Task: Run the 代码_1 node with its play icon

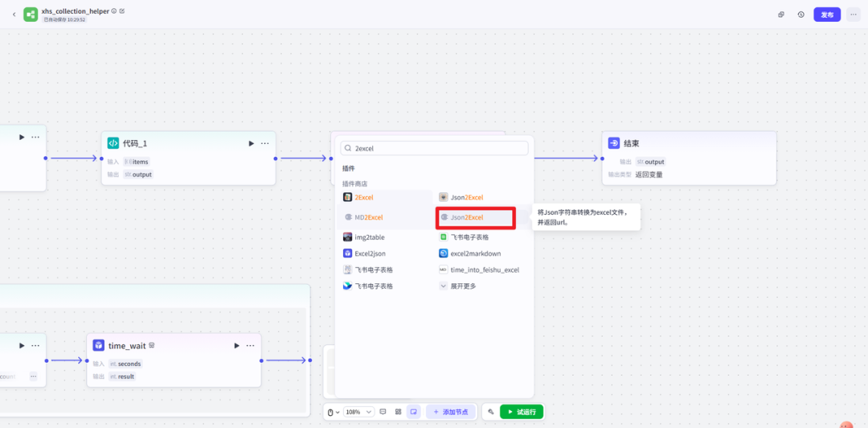Action: coord(251,143)
